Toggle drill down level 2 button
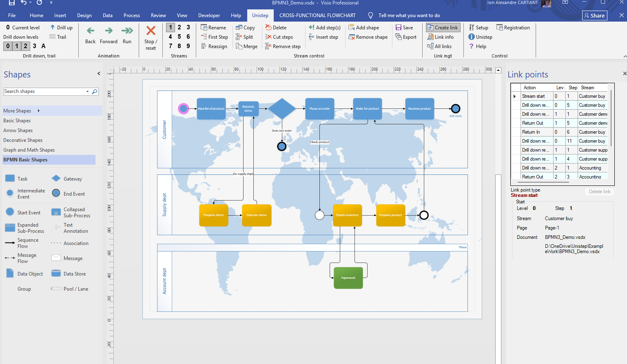Image resolution: width=627 pixels, height=364 pixels. coord(25,46)
